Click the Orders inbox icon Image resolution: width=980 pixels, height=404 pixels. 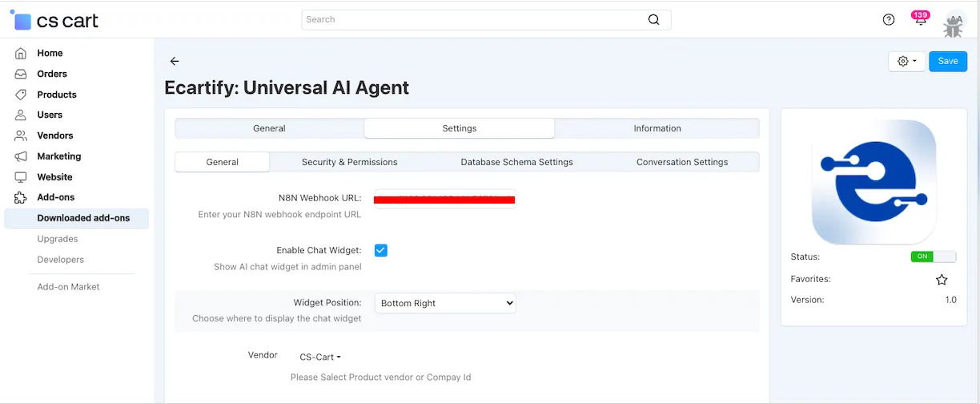pyautogui.click(x=21, y=74)
